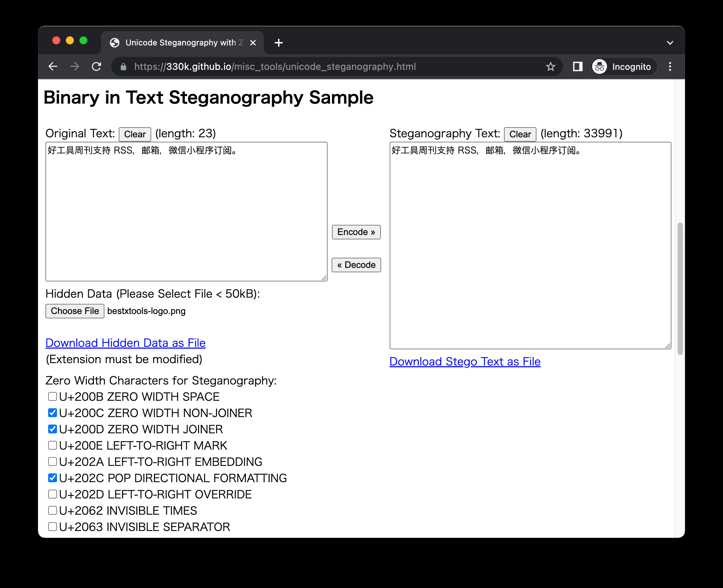Grab the Original Text resize handle
The height and width of the screenshot is (588, 723).
coord(324,278)
